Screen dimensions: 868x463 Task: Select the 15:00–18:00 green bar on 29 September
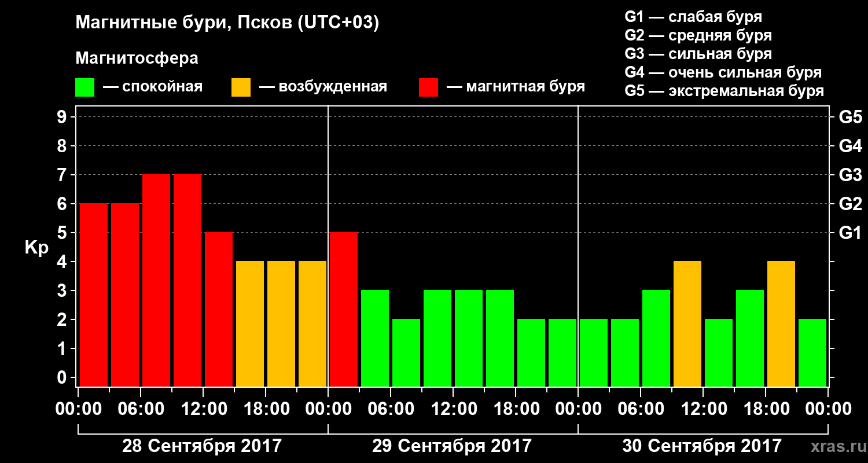point(500,339)
